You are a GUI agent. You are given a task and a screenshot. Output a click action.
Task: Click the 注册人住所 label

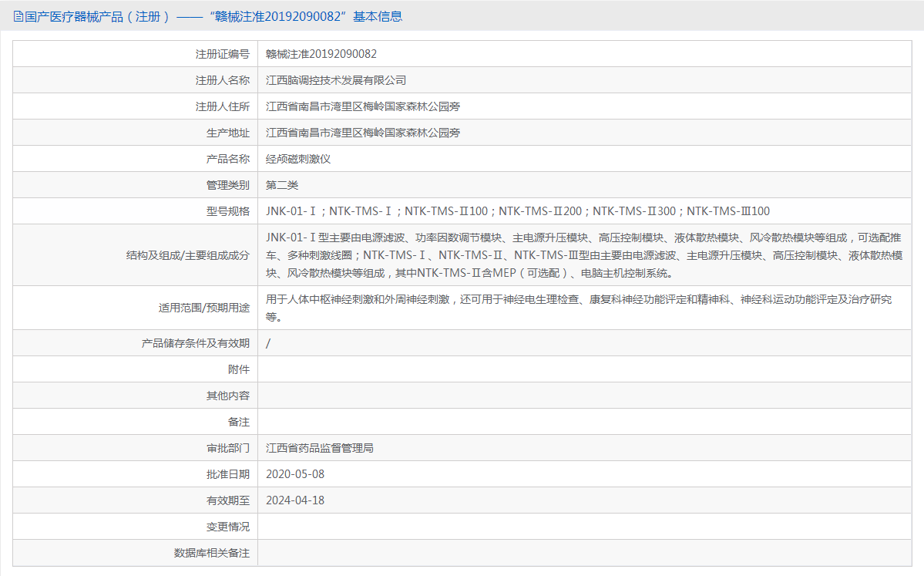(x=223, y=106)
